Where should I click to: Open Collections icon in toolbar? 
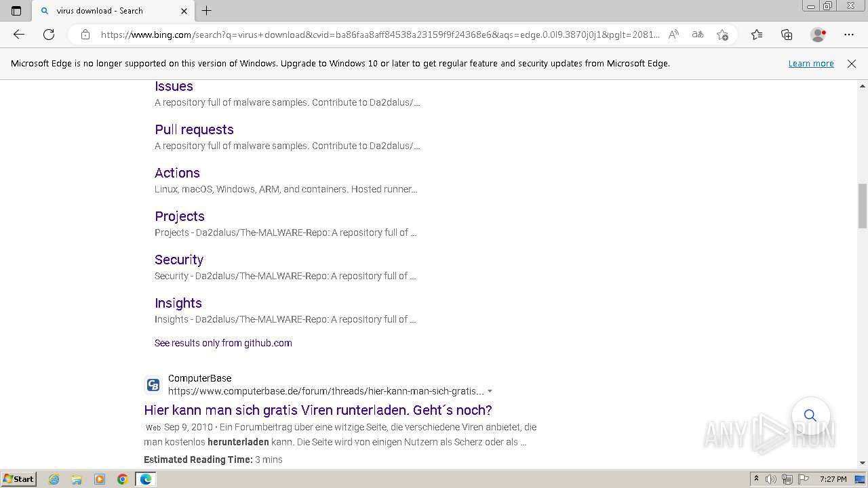pos(787,35)
